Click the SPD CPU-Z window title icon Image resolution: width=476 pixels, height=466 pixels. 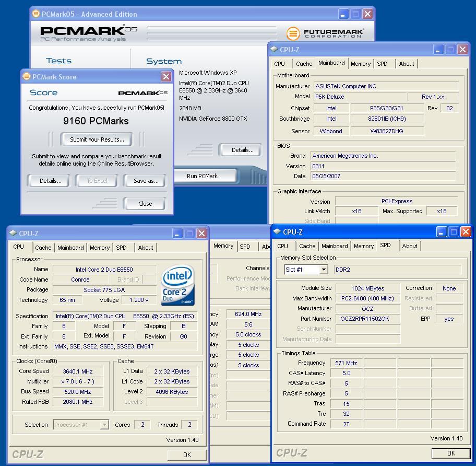tap(277, 231)
